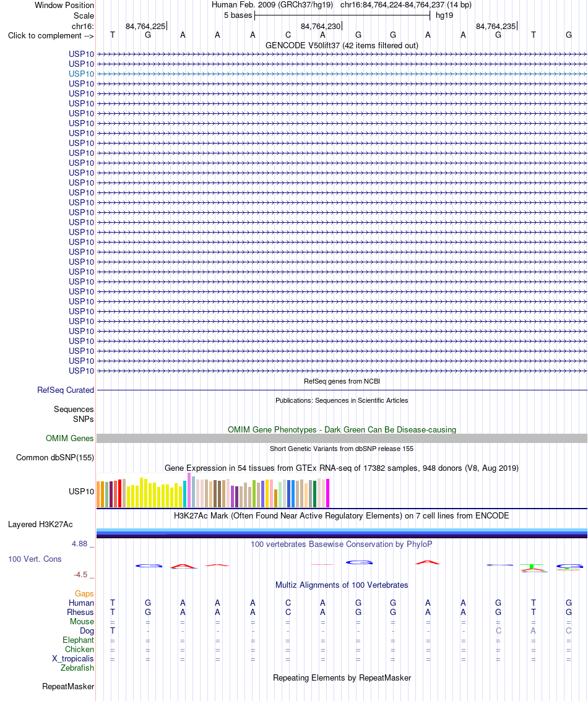This screenshot has height=701, width=588.
Task: Click the "X_tropicalis" alignment row label
Action: pos(73,659)
